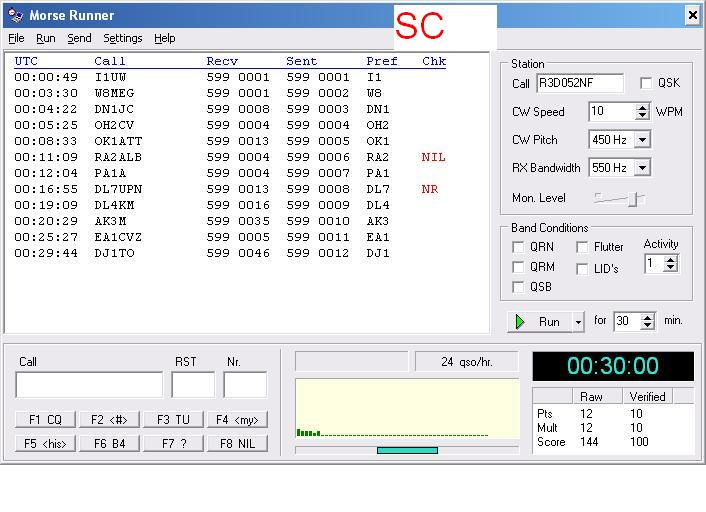Image resolution: width=706 pixels, height=512 pixels.
Task: Expand the RX Bandwidth dropdown
Action: (642, 168)
